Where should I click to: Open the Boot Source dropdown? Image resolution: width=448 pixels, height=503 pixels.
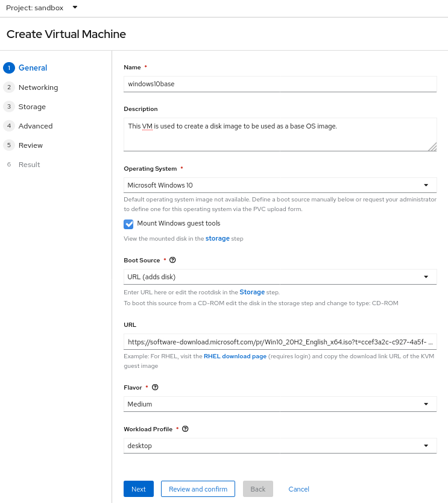pos(280,277)
